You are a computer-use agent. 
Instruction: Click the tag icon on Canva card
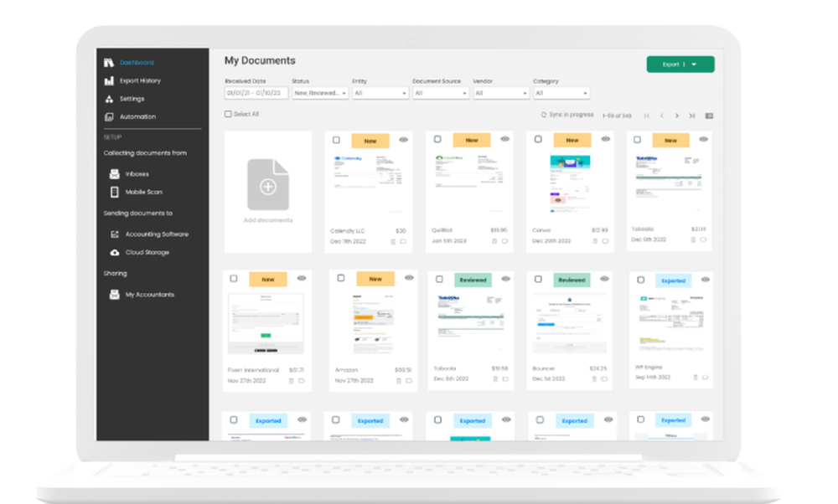[606, 241]
